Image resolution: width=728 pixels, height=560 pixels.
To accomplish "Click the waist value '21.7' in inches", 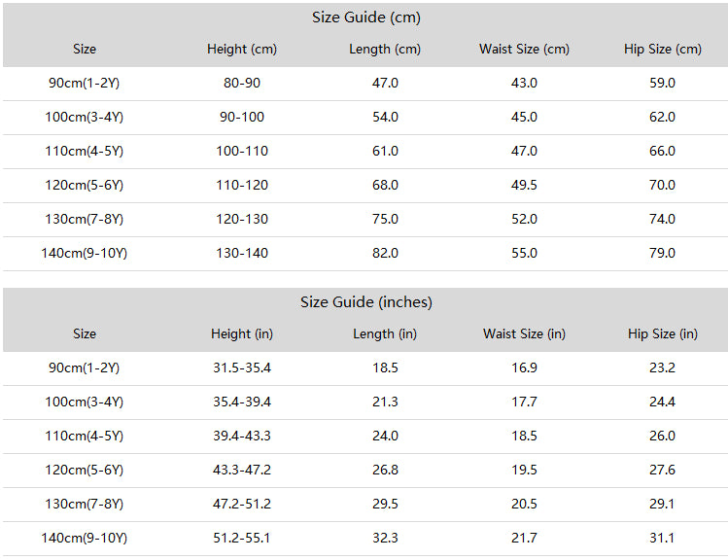I will click(x=524, y=539).
